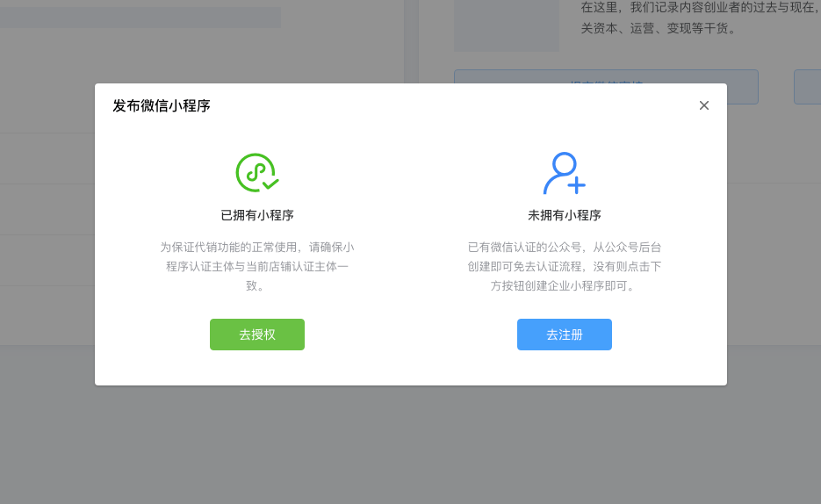
Task: Click the green mini-program checkmark icon
Action: 256,173
